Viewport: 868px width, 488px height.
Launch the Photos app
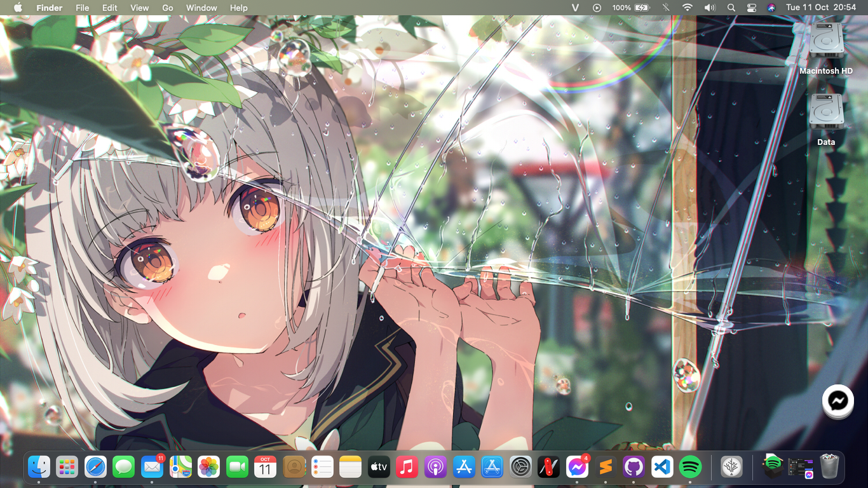point(208,468)
